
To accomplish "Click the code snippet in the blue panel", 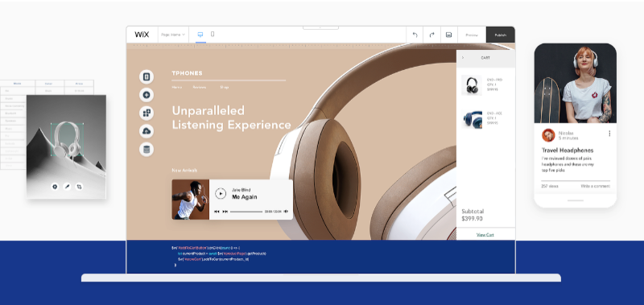I will point(218,257).
